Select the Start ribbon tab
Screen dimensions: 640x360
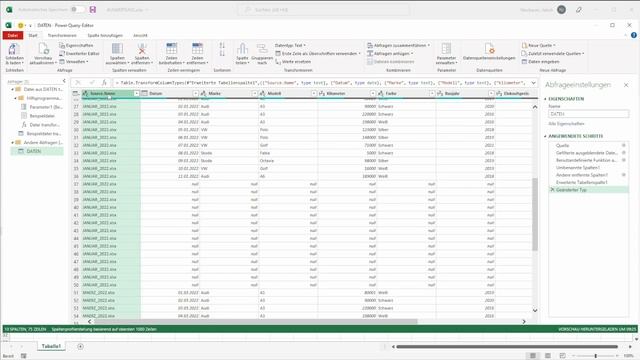coord(33,36)
